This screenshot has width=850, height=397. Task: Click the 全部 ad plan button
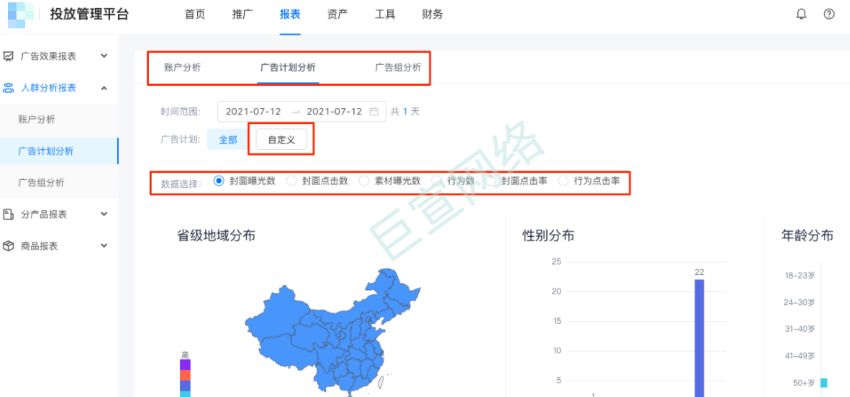228,139
